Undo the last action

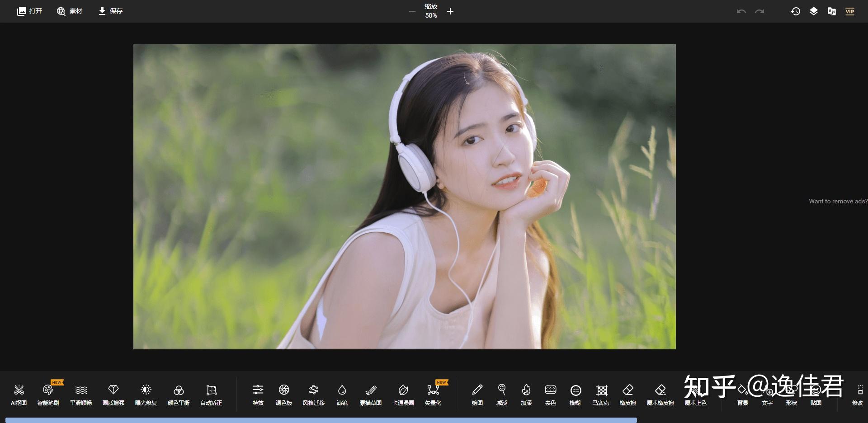[x=741, y=11]
